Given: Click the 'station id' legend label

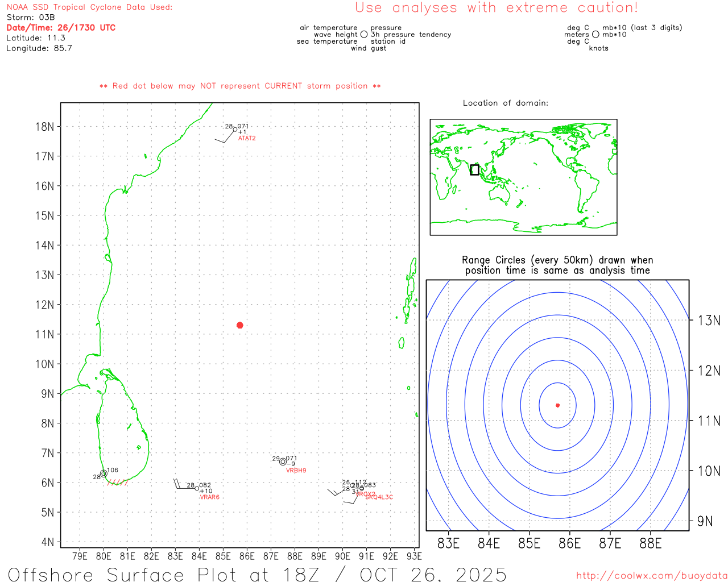Looking at the screenshot, I should click(x=388, y=41).
